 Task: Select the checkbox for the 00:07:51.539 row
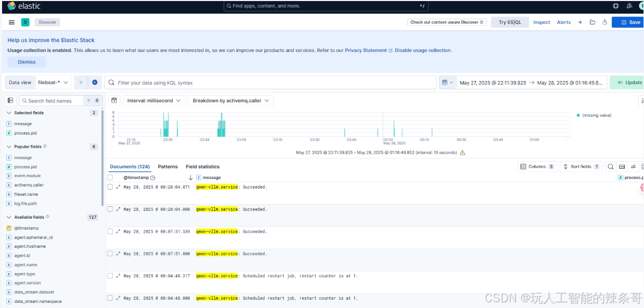point(110,232)
